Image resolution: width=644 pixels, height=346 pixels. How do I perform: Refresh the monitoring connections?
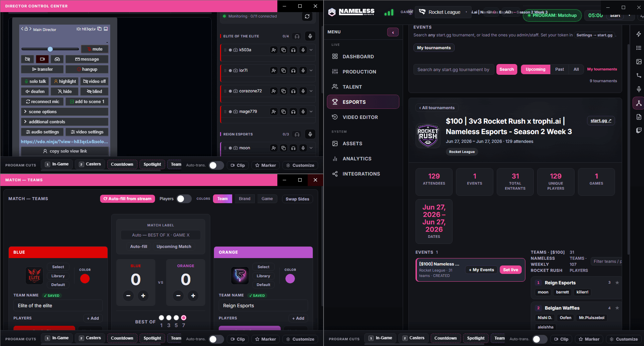click(x=307, y=16)
